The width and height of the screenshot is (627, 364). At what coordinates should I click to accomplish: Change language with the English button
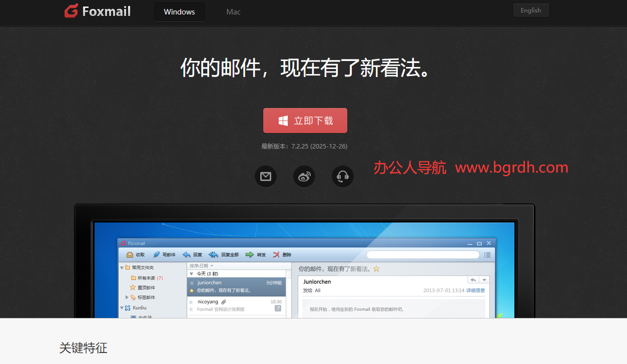click(x=531, y=10)
